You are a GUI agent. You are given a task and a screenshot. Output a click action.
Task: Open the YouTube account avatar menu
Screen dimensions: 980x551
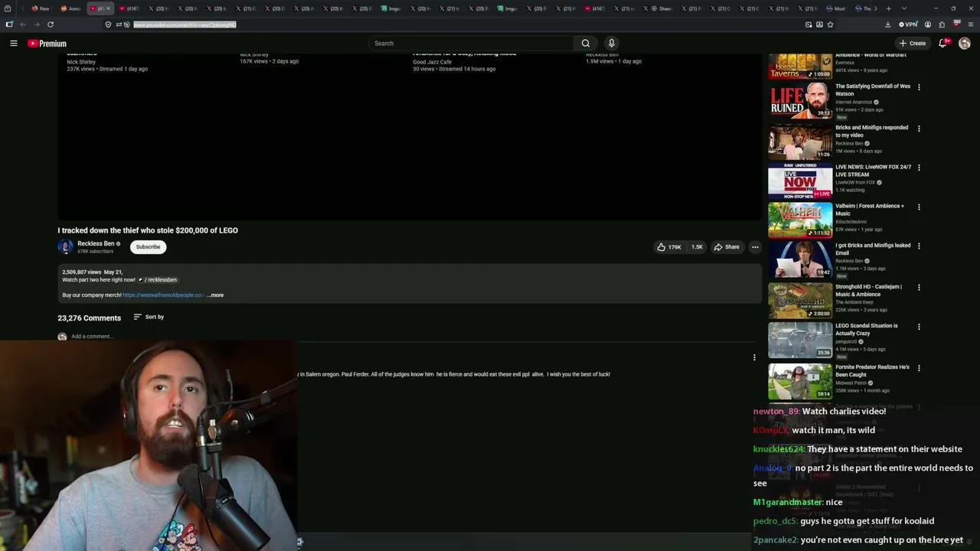(964, 44)
